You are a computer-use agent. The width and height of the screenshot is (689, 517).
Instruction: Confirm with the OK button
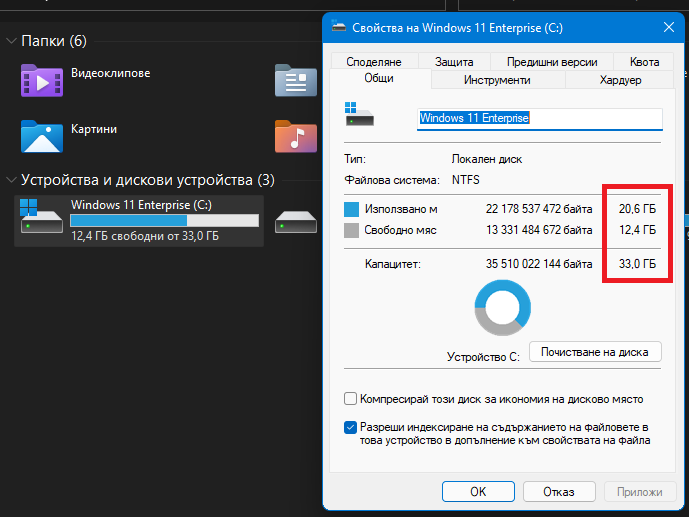[x=478, y=492]
